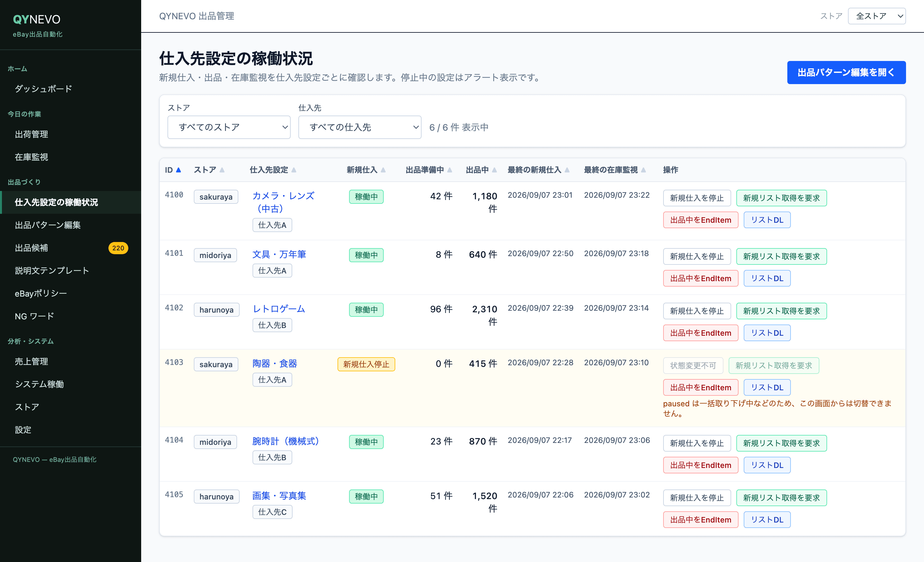Click リストDL for row 4102
924x562 pixels.
tap(767, 333)
